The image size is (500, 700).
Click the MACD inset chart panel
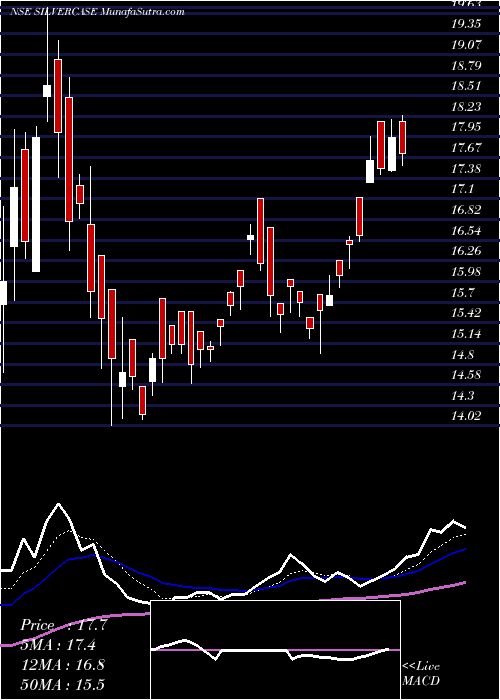point(275,650)
